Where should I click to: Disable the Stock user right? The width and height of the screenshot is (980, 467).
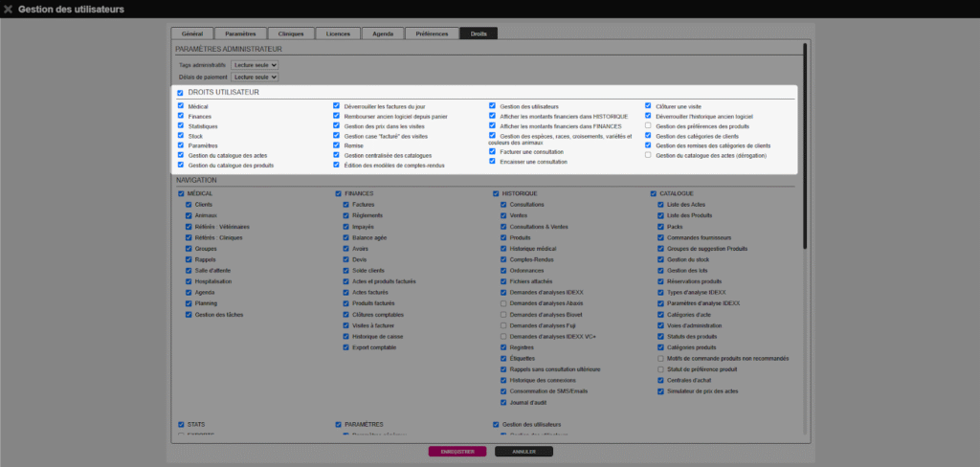(181, 136)
